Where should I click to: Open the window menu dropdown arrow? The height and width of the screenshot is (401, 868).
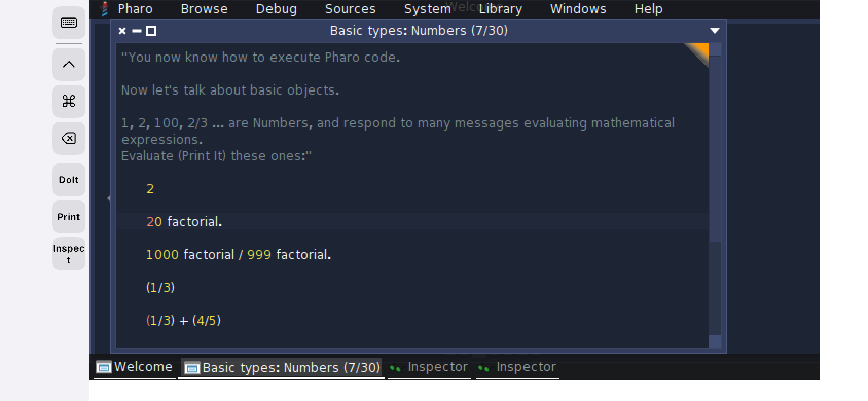714,31
